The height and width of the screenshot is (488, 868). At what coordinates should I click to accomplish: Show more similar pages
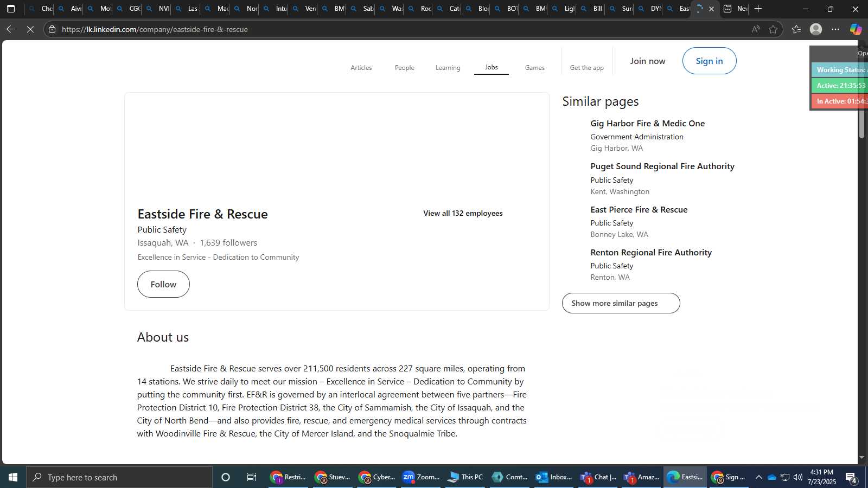[x=621, y=303]
